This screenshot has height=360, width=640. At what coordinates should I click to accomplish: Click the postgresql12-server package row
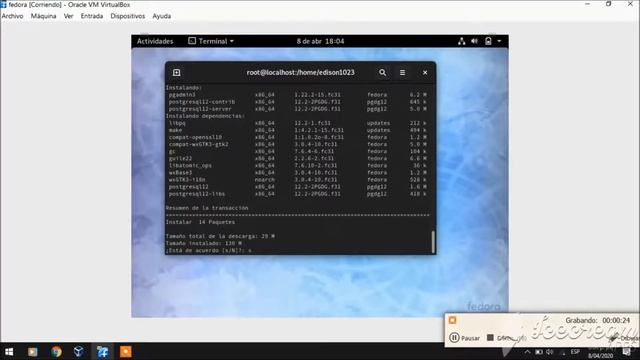(x=298, y=109)
